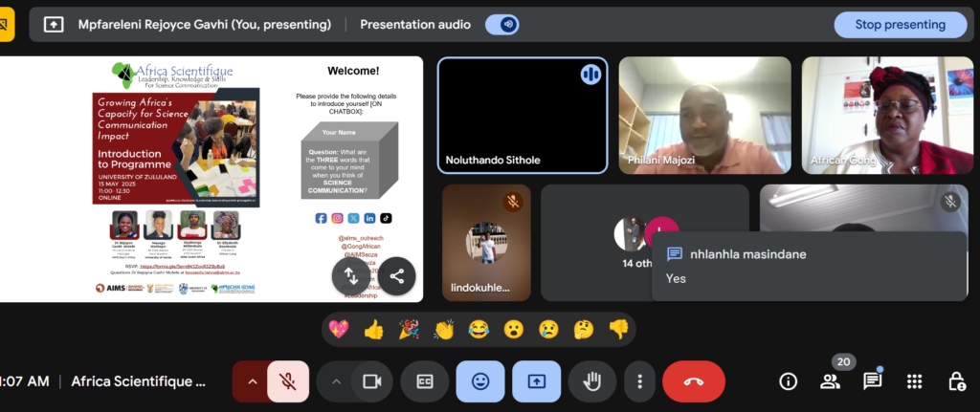980x412 pixels.
Task: Select the lindokuhle participant tile
Action: [x=486, y=243]
